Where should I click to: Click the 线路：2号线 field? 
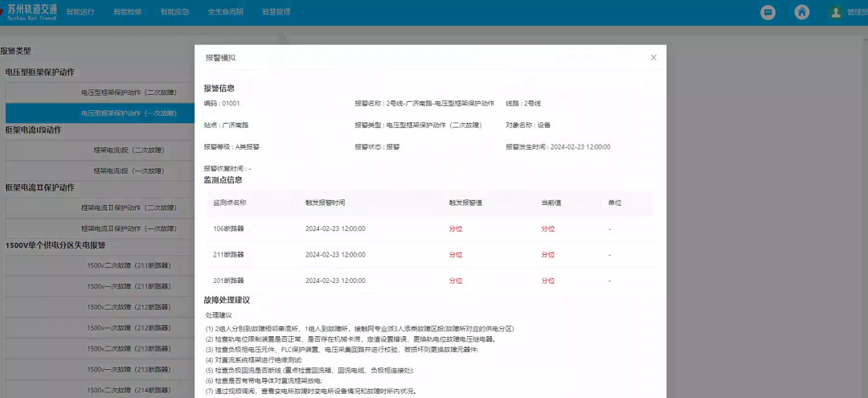click(523, 104)
